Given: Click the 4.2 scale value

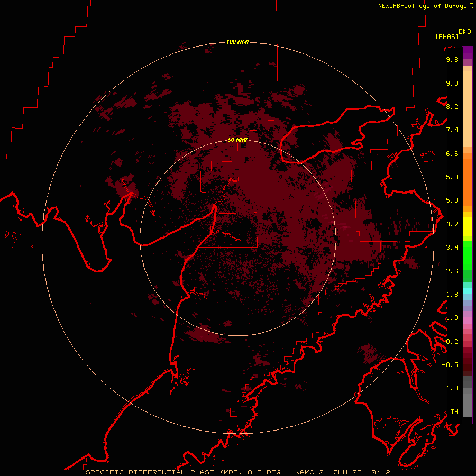Looking at the screenshot, I should [x=452, y=224].
